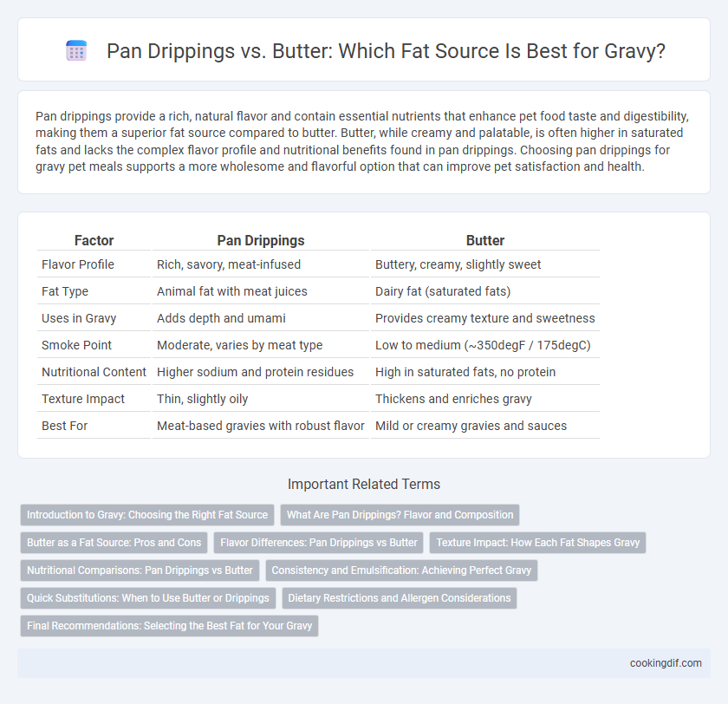Open Flavor Differences: Pan Drippings vs Butter tag
728x704 pixels.
pyautogui.click(x=319, y=543)
